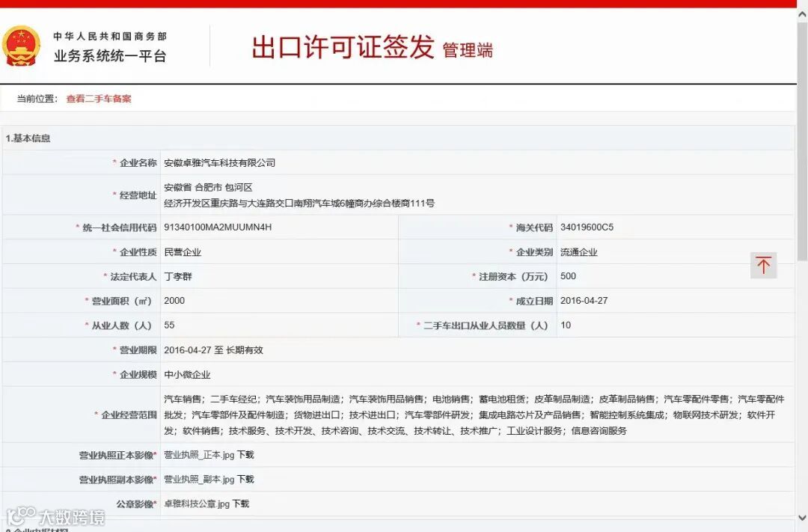The width and height of the screenshot is (808, 532).
Task: Click the scrollbar up arrow
Action: coord(802,15)
